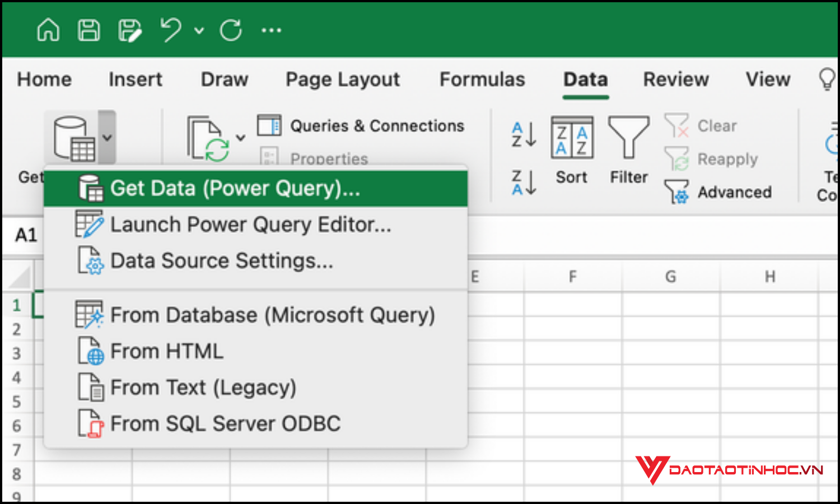Click the Undo arrow icon
The width and height of the screenshot is (840, 504).
pyautogui.click(x=171, y=30)
